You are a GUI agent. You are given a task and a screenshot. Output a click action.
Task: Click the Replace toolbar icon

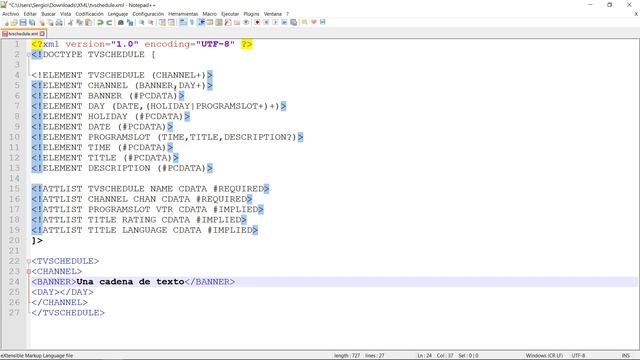coord(130,22)
